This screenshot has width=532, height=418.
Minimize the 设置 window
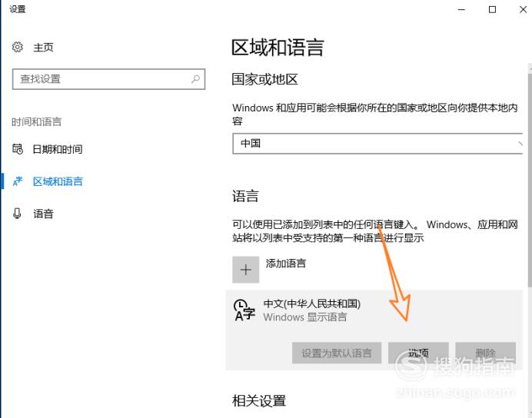click(x=461, y=9)
